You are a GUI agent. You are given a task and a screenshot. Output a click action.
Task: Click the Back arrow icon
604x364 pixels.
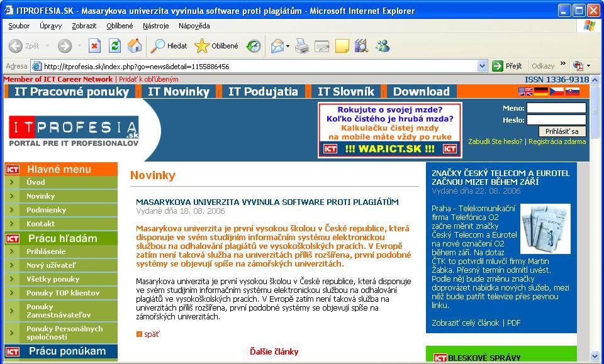[x=15, y=46]
